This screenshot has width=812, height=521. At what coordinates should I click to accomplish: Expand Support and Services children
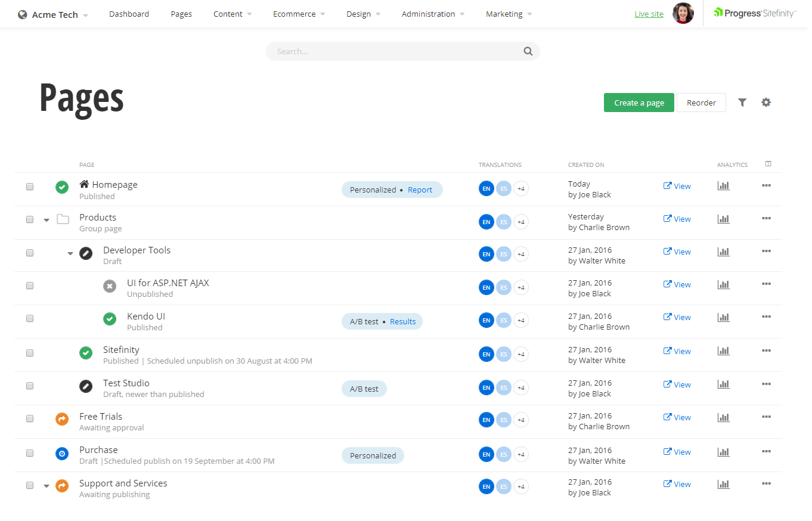coord(47,486)
